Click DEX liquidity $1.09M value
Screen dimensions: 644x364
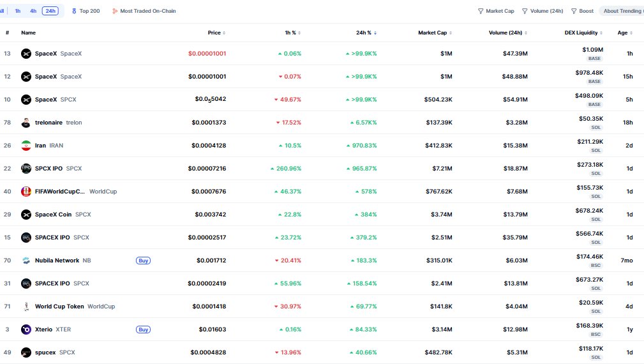[x=593, y=50]
